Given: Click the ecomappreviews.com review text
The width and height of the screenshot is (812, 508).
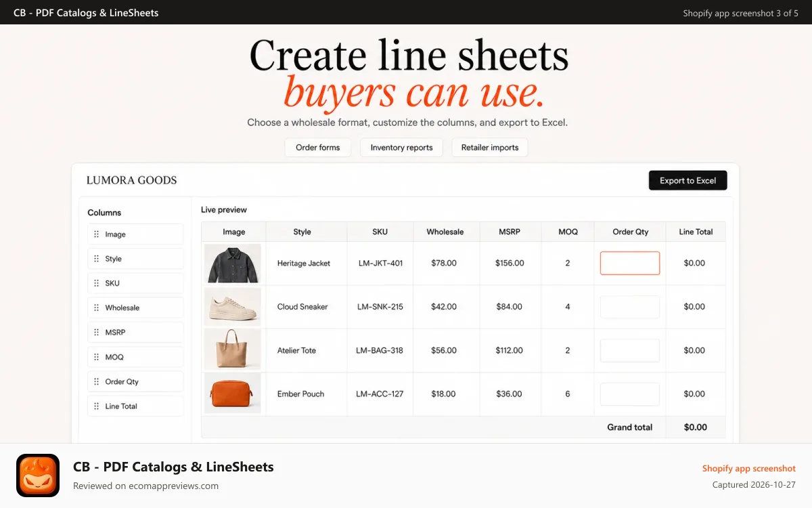Looking at the screenshot, I should (145, 486).
